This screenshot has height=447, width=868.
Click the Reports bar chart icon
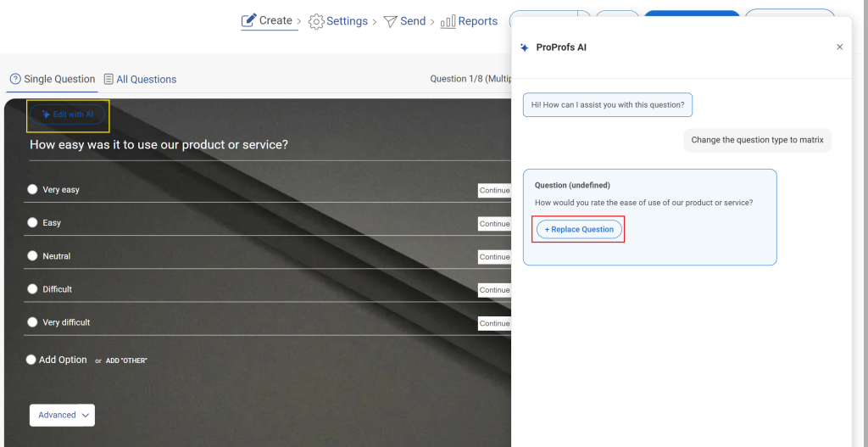tap(448, 21)
